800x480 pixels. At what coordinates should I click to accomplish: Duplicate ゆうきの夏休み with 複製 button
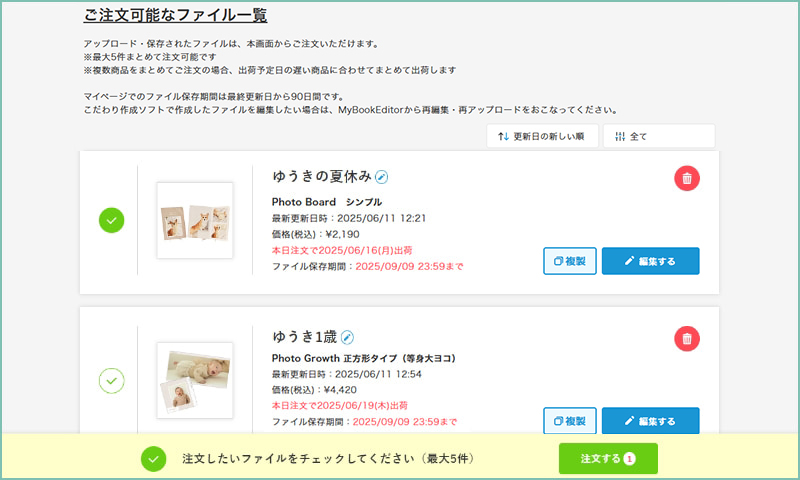tap(570, 261)
